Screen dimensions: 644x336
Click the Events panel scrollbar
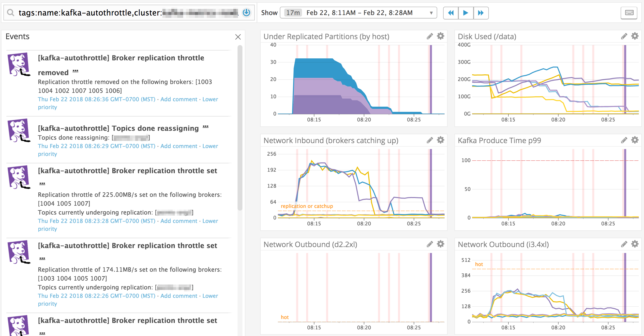click(240, 128)
